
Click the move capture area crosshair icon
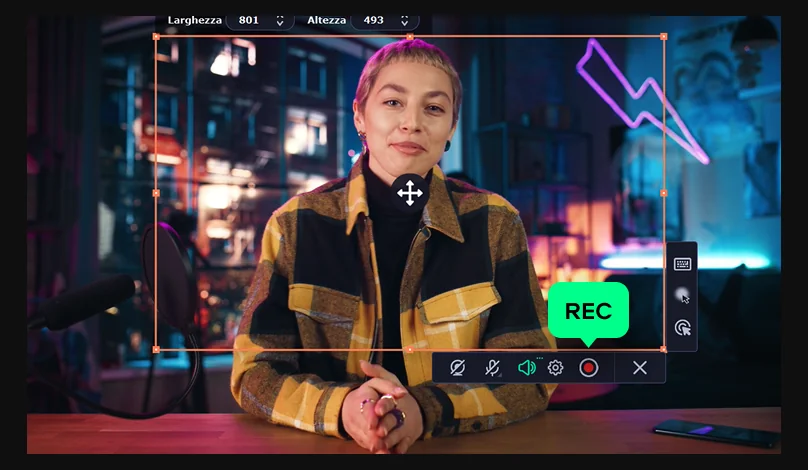click(x=410, y=193)
